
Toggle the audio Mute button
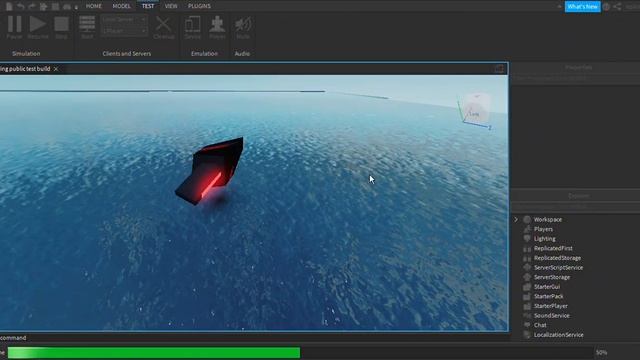tap(243, 27)
